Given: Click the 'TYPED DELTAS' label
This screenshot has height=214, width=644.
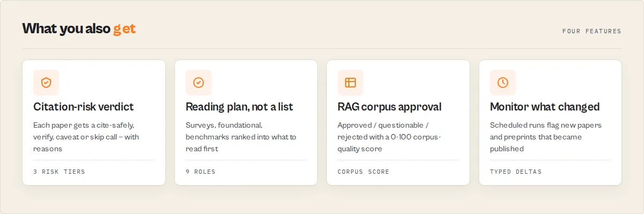Looking at the screenshot, I should [x=516, y=172].
